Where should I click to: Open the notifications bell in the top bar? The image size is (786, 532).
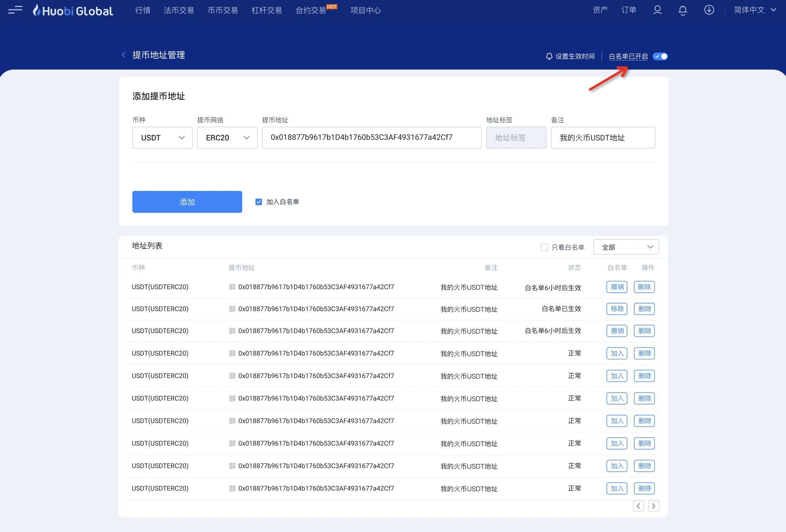coord(683,10)
